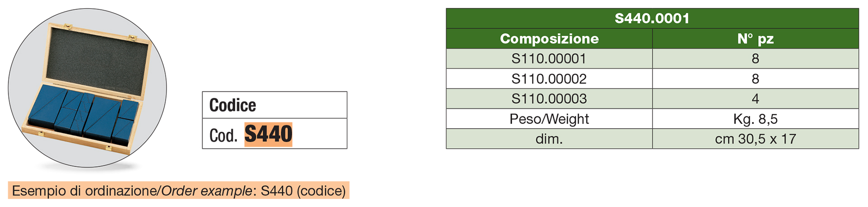
Task: Click quantity 8 in the S110.00002 row
Action: (755, 79)
